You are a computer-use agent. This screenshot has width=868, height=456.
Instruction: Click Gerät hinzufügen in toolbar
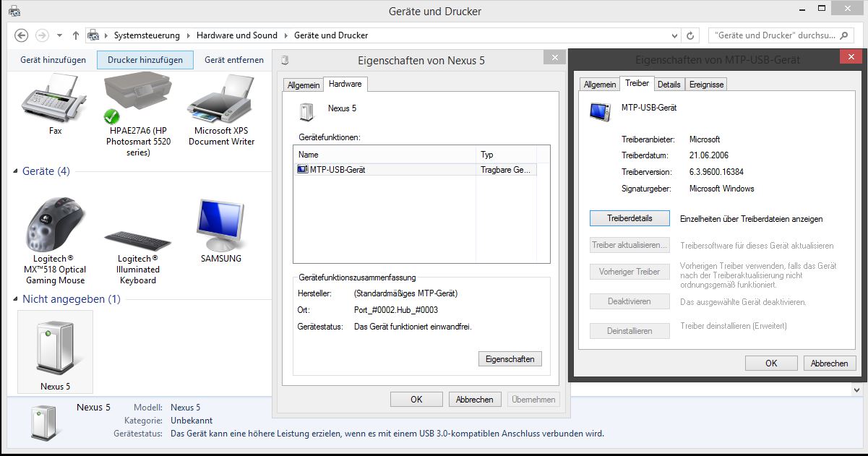[x=53, y=60]
